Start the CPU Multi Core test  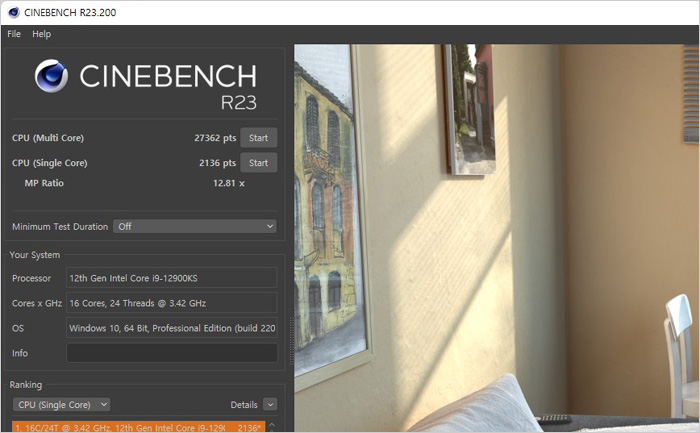[258, 137]
